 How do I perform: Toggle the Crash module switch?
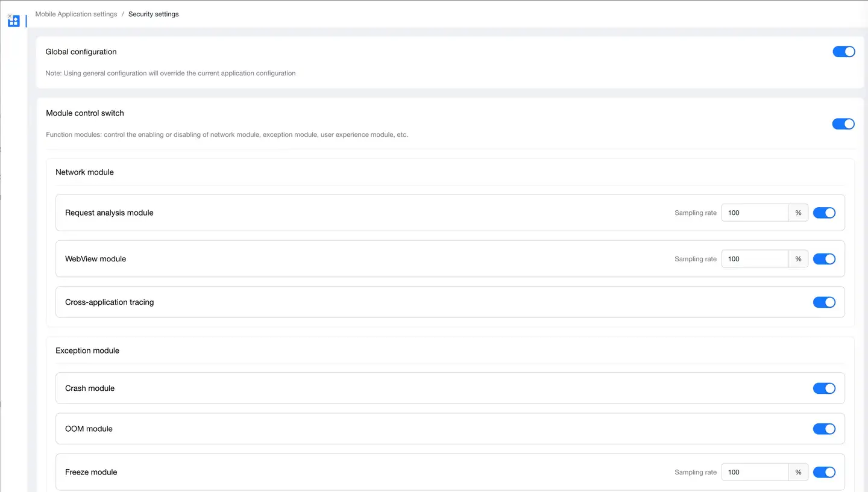tap(823, 388)
